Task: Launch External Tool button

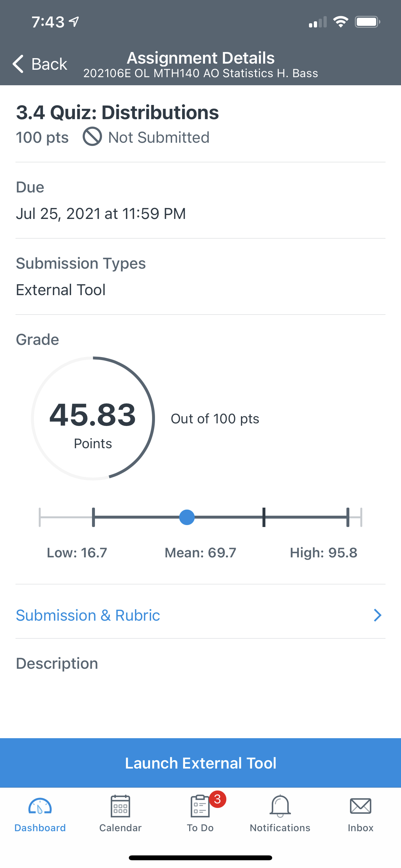Action: pyautogui.click(x=200, y=763)
